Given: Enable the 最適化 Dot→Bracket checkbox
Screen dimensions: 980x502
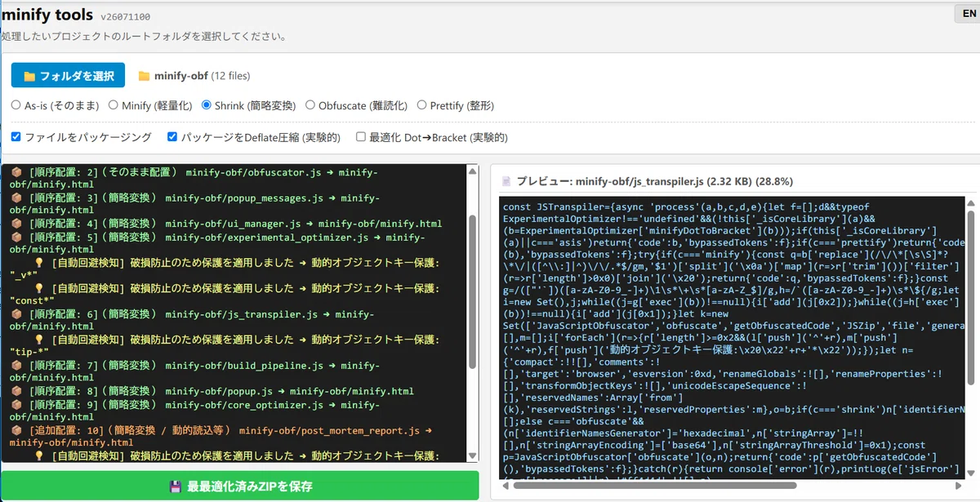Looking at the screenshot, I should [x=361, y=136].
